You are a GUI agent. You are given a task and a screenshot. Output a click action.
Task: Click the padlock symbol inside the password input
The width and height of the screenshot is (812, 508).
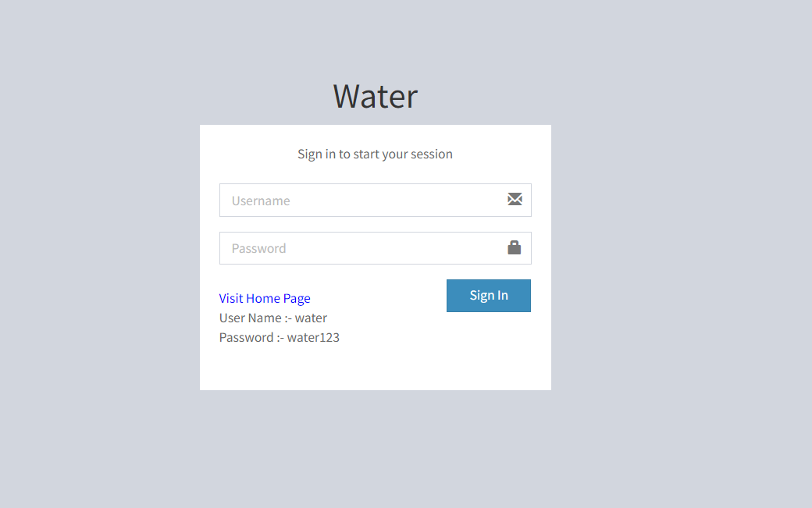point(515,247)
